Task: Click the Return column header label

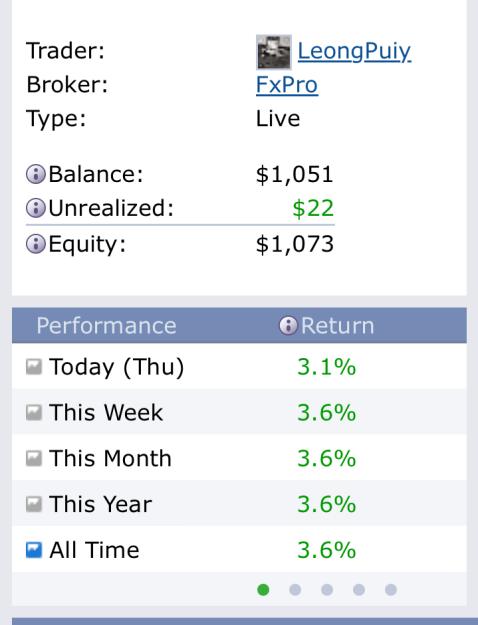Action: (337, 326)
